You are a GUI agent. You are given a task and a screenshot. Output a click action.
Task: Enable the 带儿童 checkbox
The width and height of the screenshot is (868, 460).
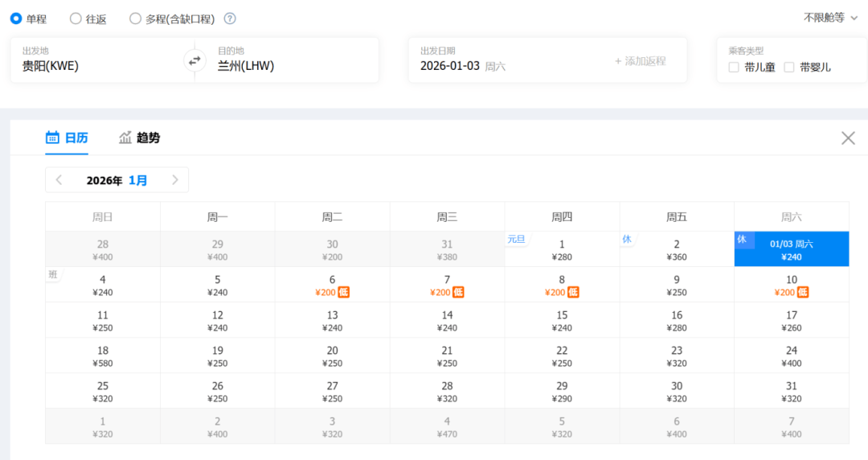[x=734, y=68]
